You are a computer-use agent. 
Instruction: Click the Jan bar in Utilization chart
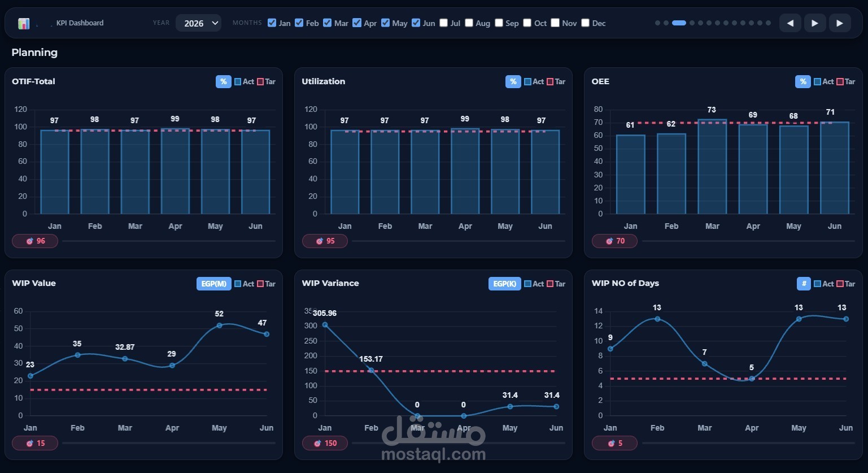(344, 172)
